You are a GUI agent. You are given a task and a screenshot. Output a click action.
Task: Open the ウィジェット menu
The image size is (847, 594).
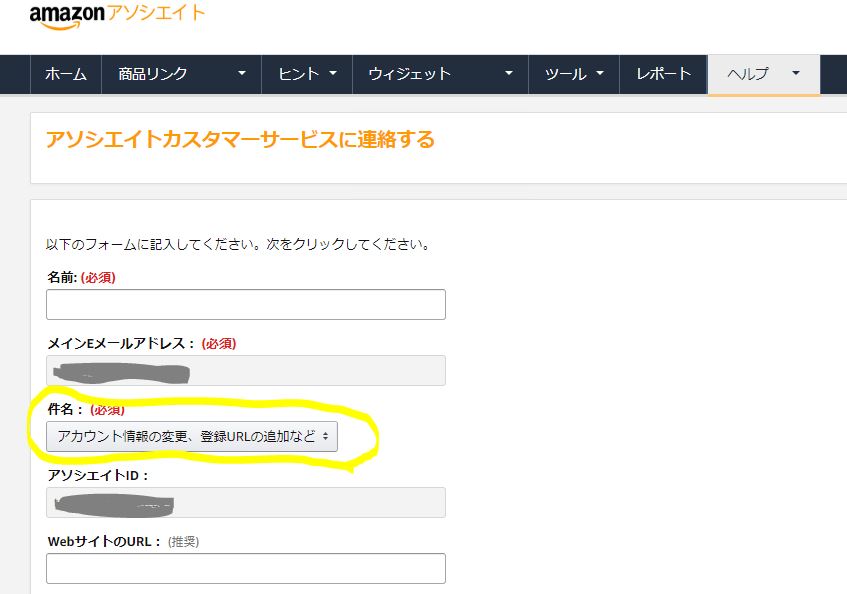click(x=409, y=74)
